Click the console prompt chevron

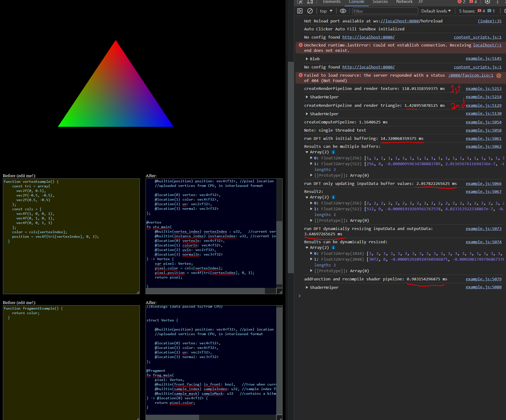coord(300,296)
